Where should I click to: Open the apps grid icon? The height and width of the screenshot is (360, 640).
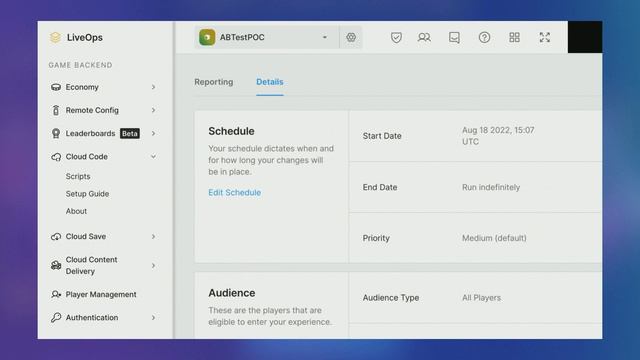pyautogui.click(x=514, y=38)
